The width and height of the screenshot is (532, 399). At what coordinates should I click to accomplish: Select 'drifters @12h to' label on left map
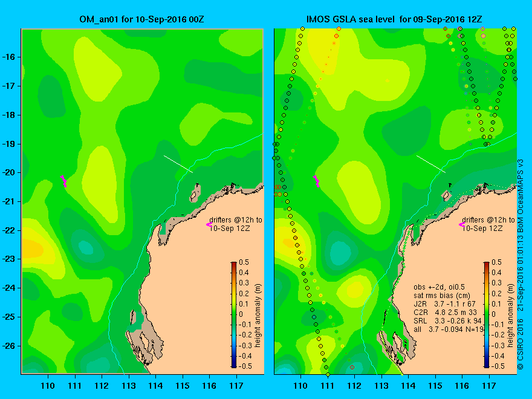click(x=235, y=220)
